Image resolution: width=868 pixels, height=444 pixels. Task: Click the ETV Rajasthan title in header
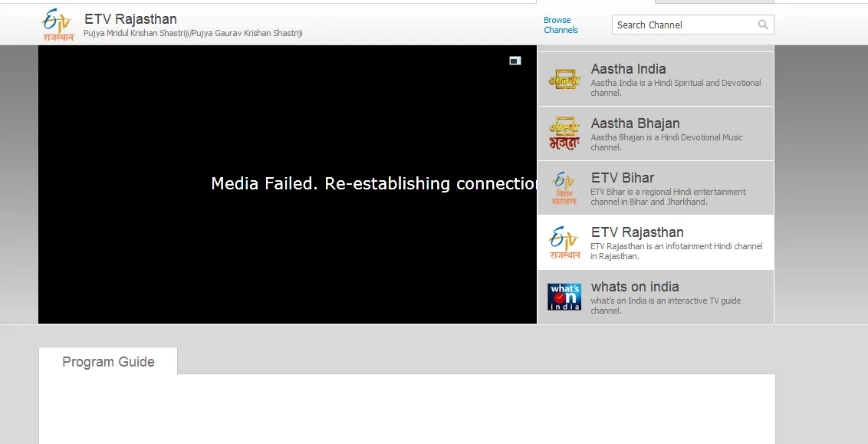click(x=130, y=19)
